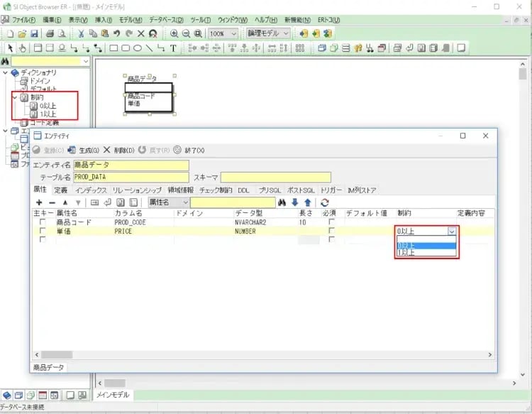Click the Zoom In magnifier icon
532x414 pixels.
[174, 33]
